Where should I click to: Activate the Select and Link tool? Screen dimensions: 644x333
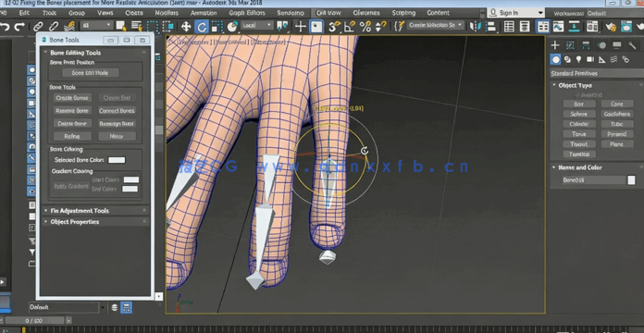click(x=38, y=27)
